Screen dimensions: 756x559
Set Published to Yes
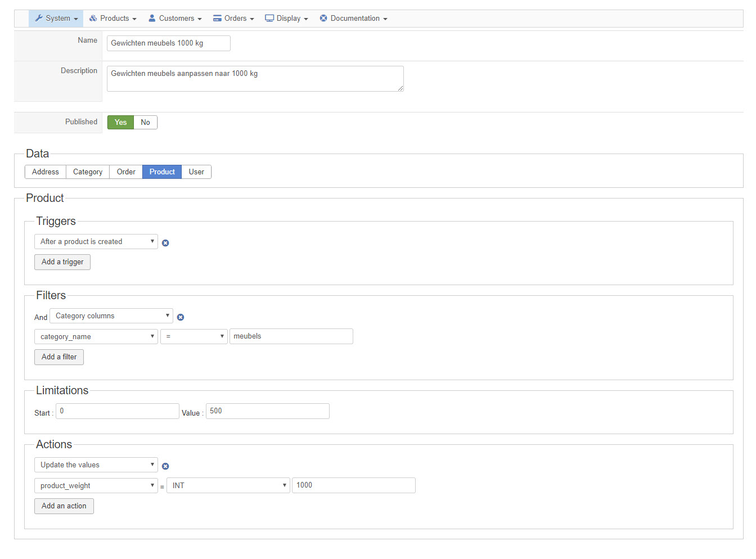[x=120, y=123]
